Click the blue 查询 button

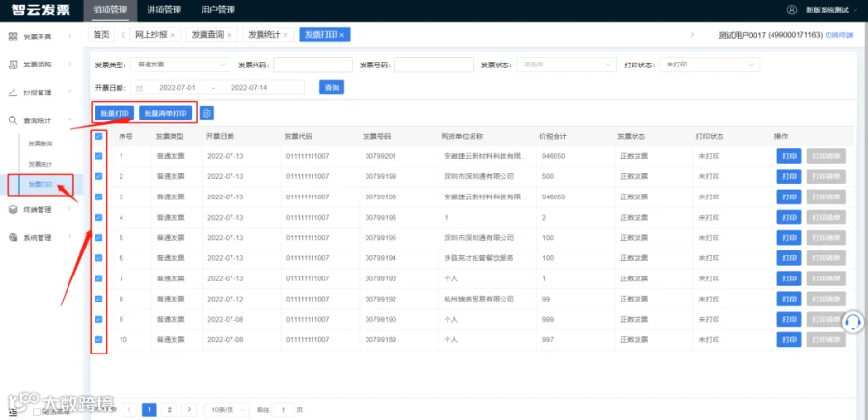332,88
